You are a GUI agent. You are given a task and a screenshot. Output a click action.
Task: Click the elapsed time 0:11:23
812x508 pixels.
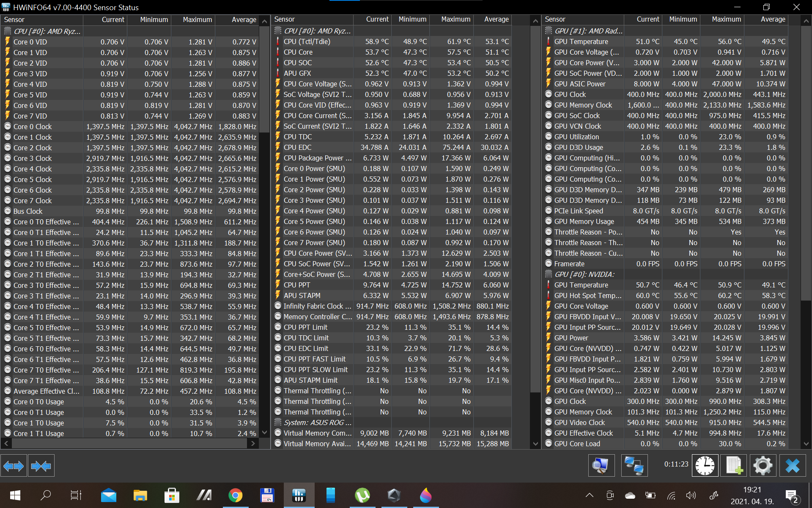[676, 464]
